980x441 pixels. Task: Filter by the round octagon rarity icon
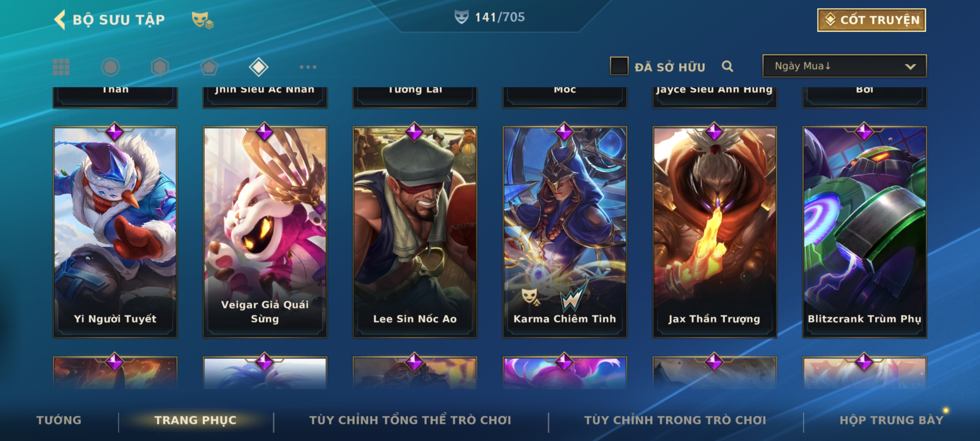(x=111, y=67)
